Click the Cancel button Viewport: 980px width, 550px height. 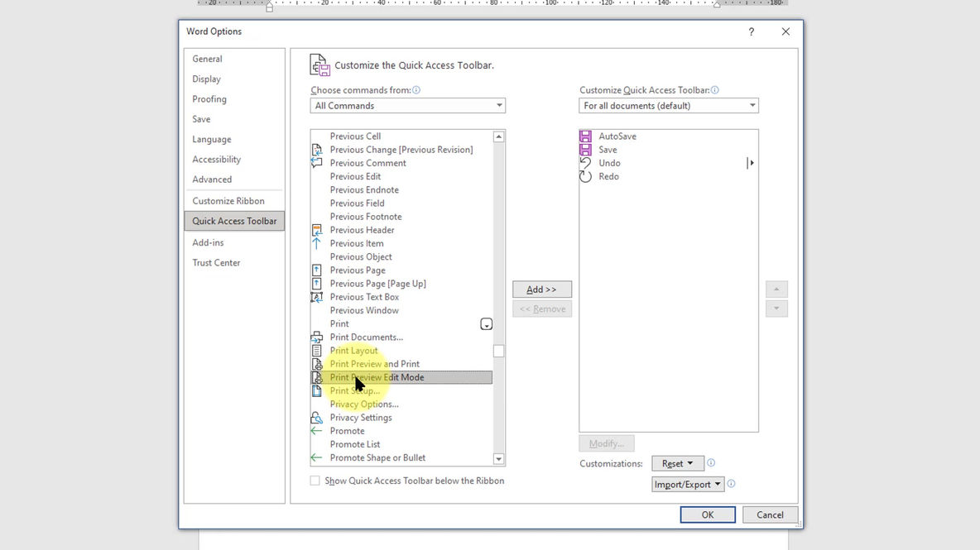(x=770, y=514)
